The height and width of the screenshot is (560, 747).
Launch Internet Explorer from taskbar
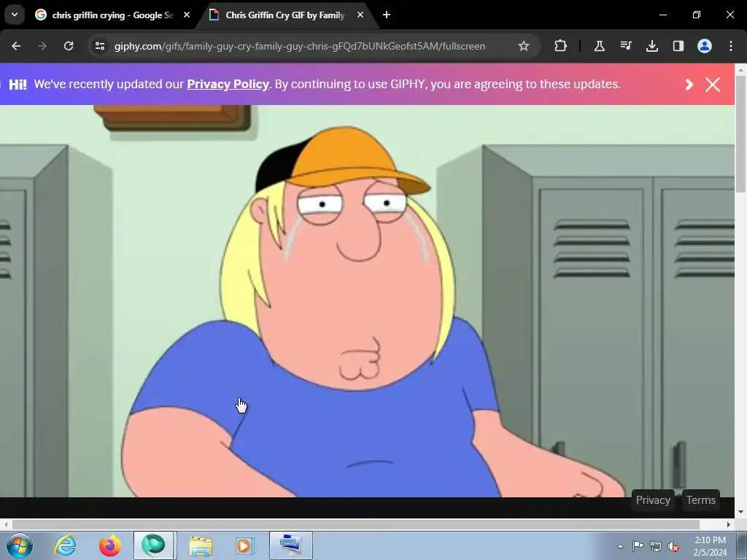pyautogui.click(x=65, y=545)
